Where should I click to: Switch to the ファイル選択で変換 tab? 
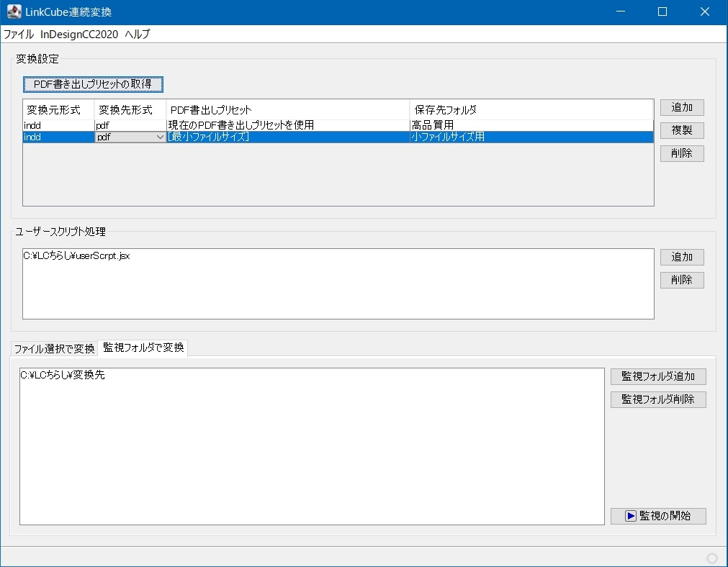click(54, 349)
